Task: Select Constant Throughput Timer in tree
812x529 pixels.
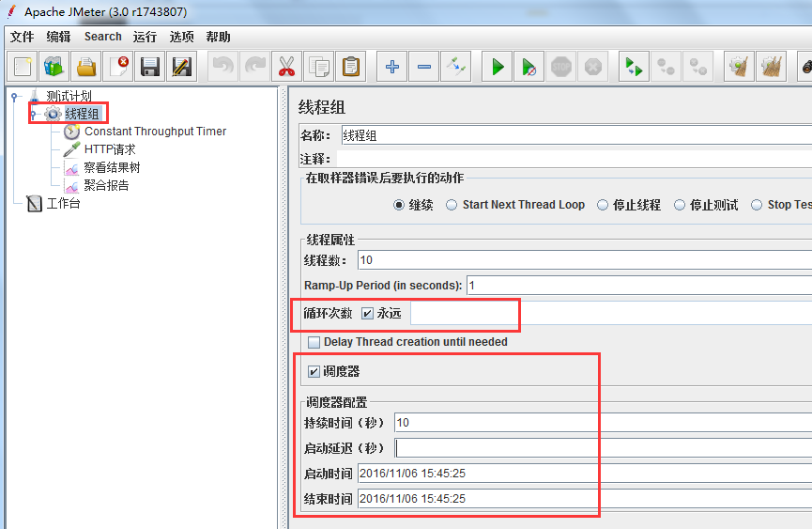Action: point(155,132)
